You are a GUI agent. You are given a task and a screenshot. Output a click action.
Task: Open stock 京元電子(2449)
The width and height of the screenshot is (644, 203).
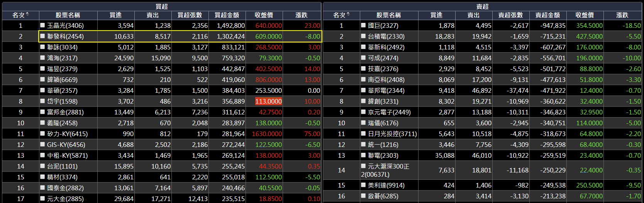click(x=389, y=112)
